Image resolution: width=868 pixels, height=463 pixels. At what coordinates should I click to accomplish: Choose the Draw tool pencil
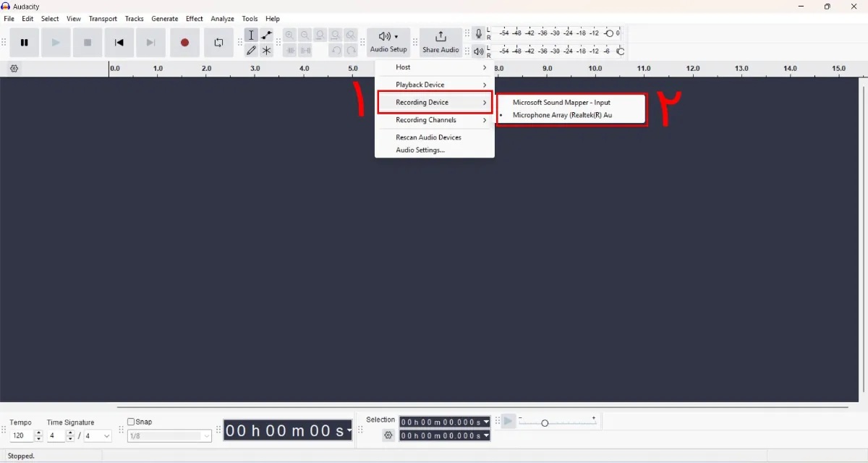pos(251,51)
